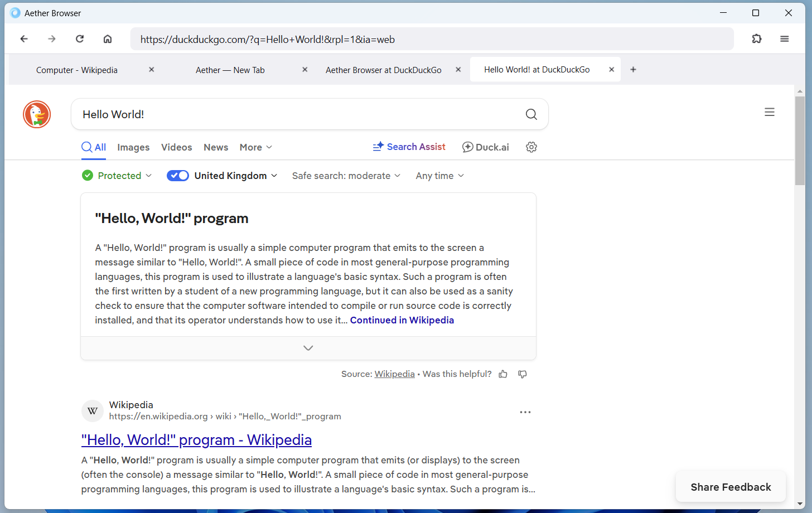Click the DuckDuckGo logo

tap(37, 114)
